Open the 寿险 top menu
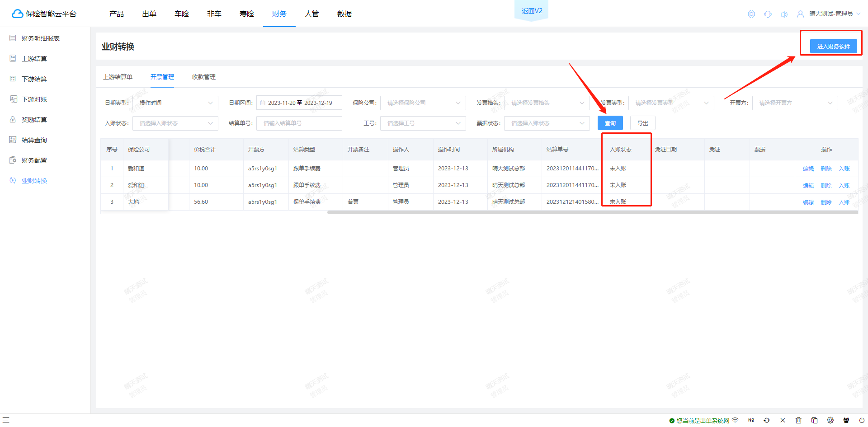Image resolution: width=868 pixels, height=427 pixels. point(247,14)
